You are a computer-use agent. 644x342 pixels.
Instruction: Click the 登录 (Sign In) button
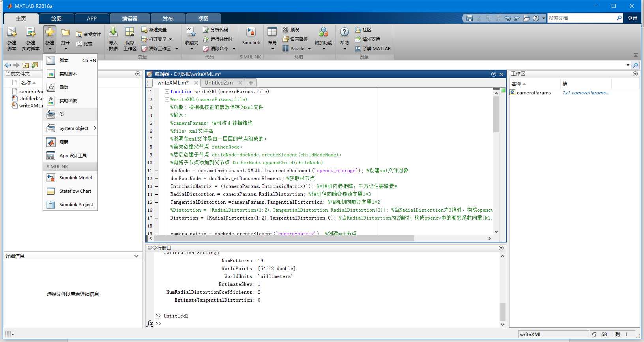[x=633, y=18]
